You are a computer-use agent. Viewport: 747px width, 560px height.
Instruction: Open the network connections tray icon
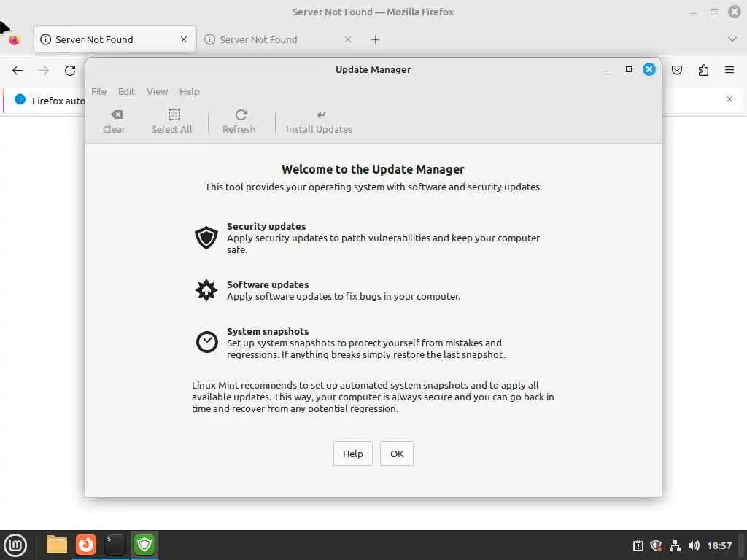pyautogui.click(x=675, y=545)
